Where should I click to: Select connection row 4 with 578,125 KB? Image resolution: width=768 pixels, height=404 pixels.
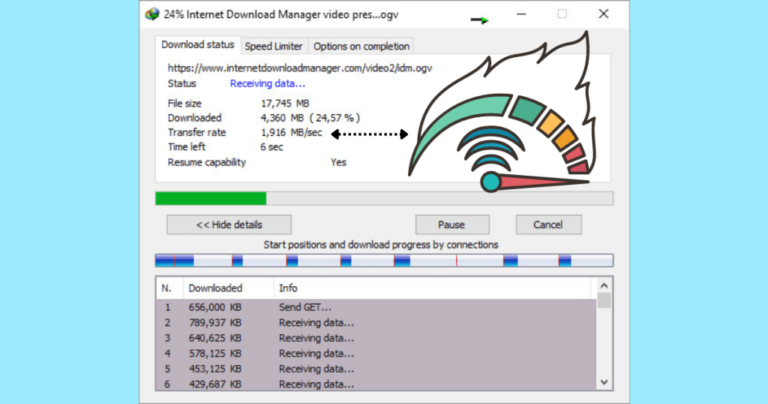click(376, 354)
